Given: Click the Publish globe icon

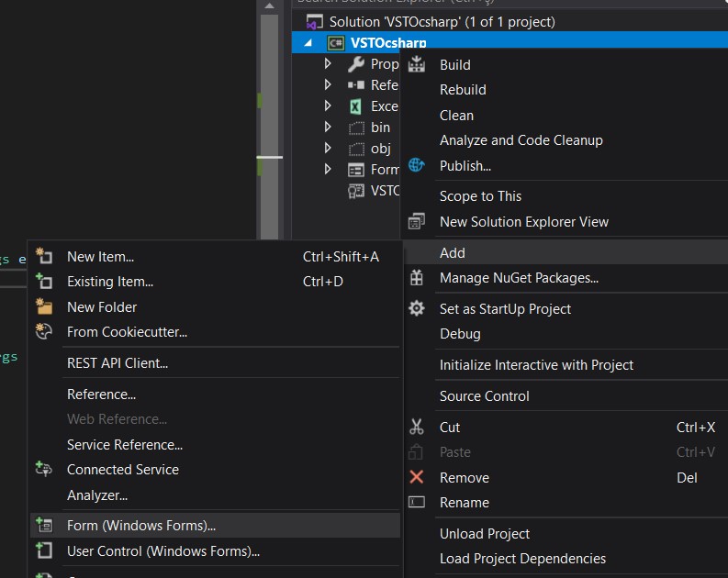Looking at the screenshot, I should pyautogui.click(x=417, y=164).
